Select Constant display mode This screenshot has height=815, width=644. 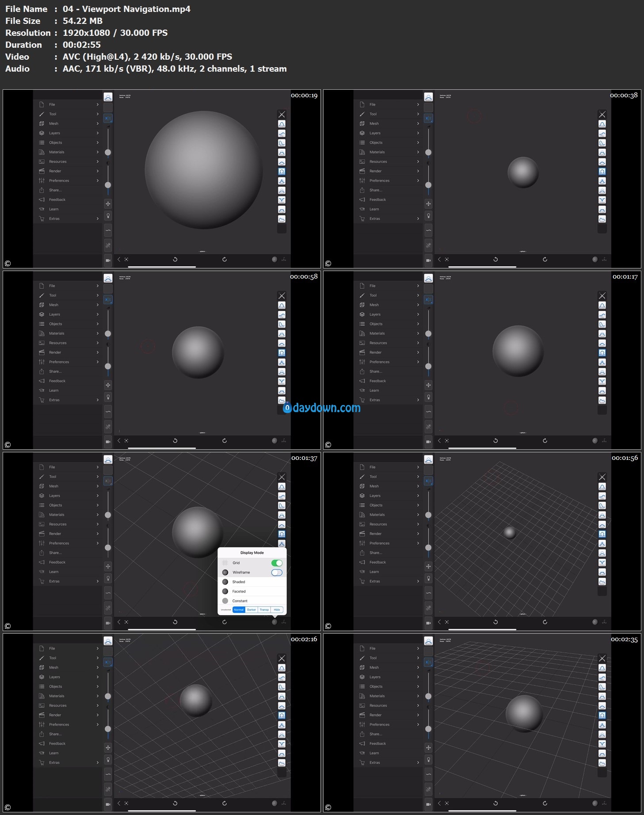pos(252,601)
